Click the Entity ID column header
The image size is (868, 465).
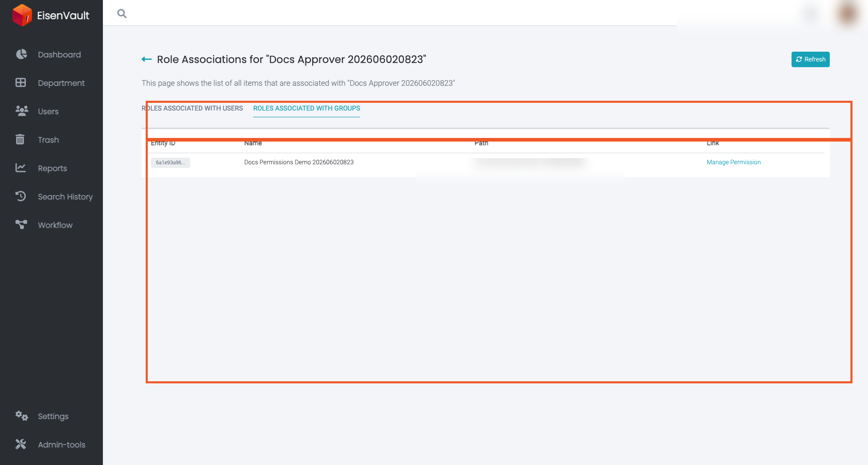tap(163, 143)
